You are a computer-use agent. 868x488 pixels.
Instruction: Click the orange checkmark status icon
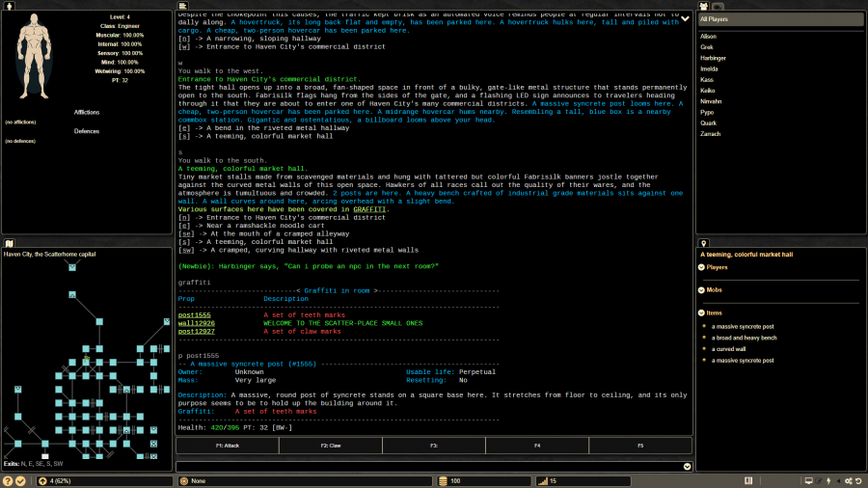(20, 481)
